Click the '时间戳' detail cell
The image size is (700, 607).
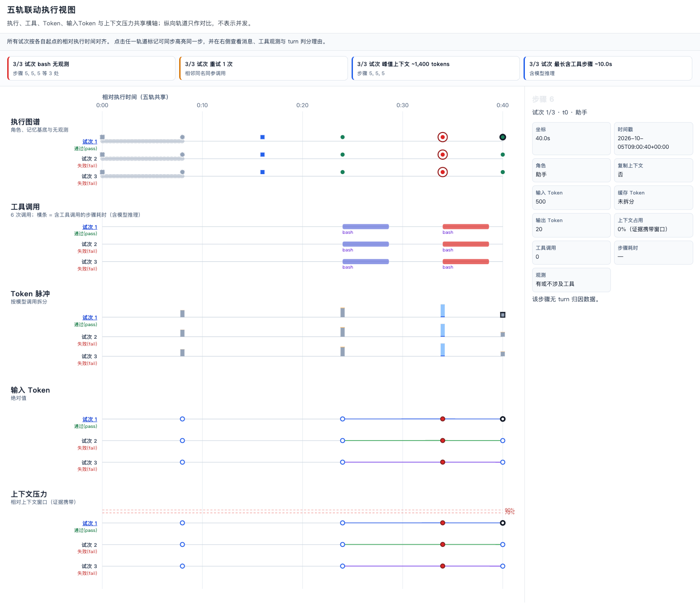[x=653, y=138]
